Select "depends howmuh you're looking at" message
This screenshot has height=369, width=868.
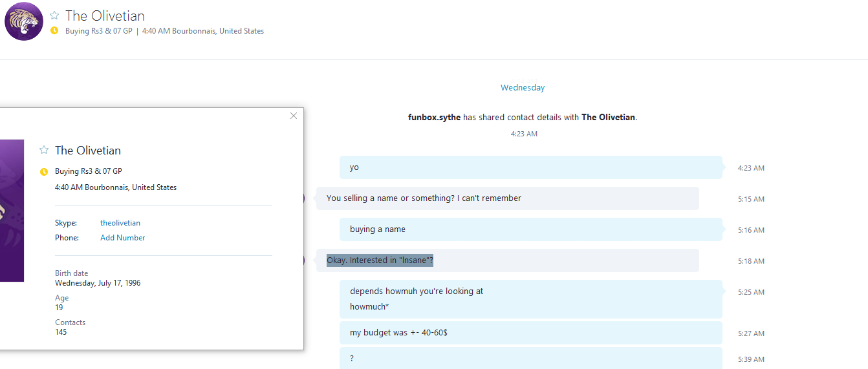coord(417,291)
